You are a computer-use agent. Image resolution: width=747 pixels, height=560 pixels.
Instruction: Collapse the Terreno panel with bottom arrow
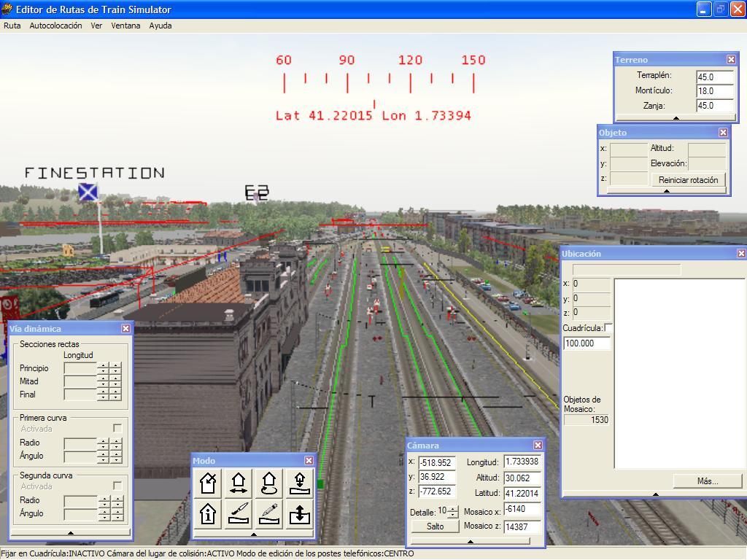676,117
